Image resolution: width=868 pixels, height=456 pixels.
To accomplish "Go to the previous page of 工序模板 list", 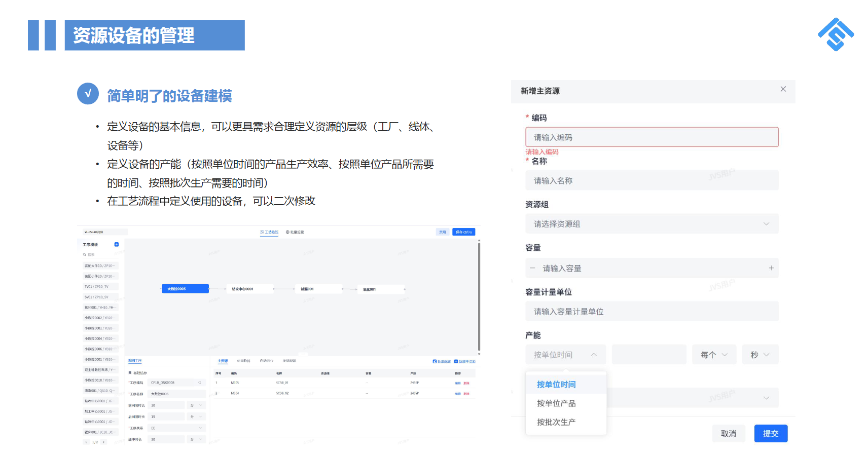I will [x=87, y=442].
